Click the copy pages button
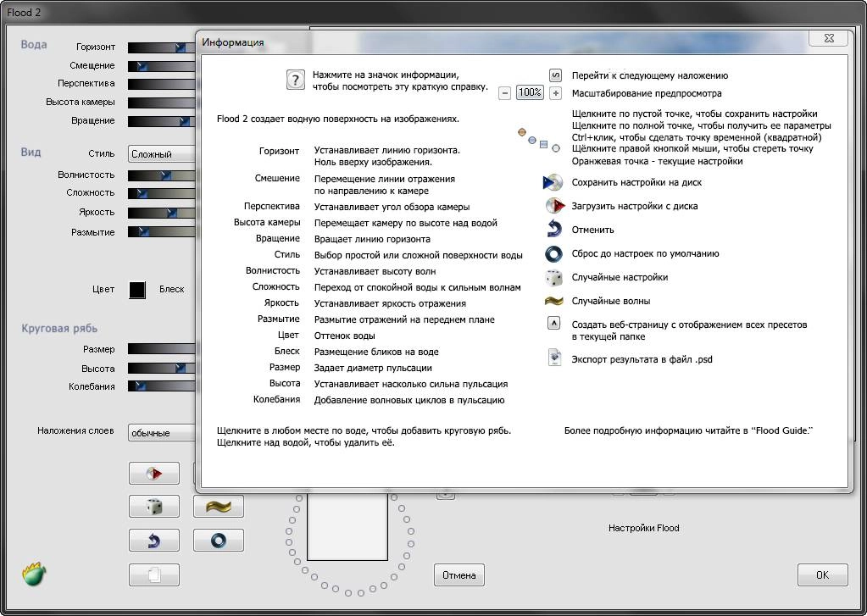867x616 pixels. (x=153, y=574)
